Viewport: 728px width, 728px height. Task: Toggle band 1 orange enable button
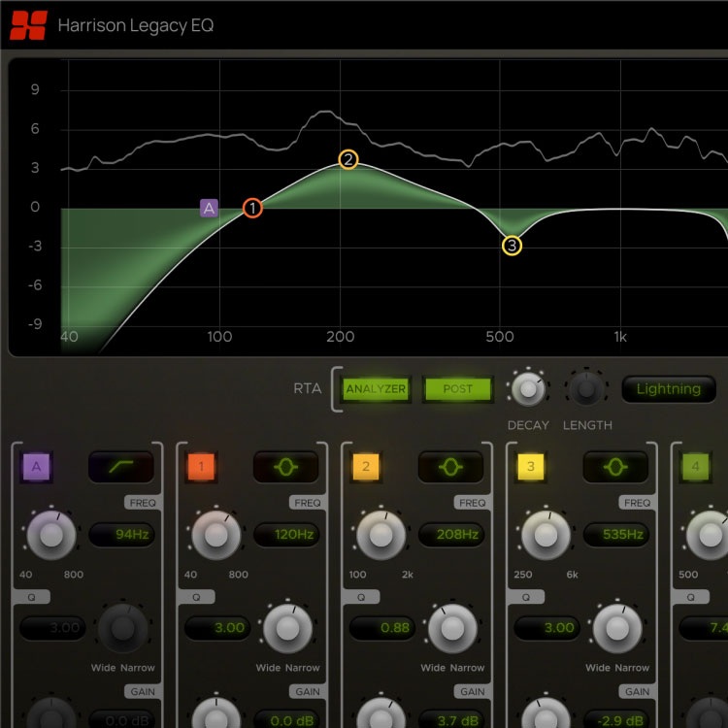point(201,467)
